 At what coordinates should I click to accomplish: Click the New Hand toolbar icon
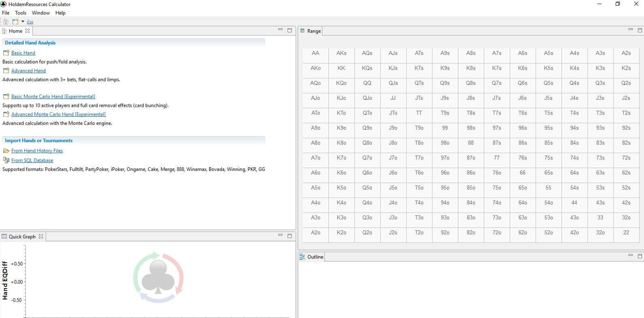[x=15, y=22]
